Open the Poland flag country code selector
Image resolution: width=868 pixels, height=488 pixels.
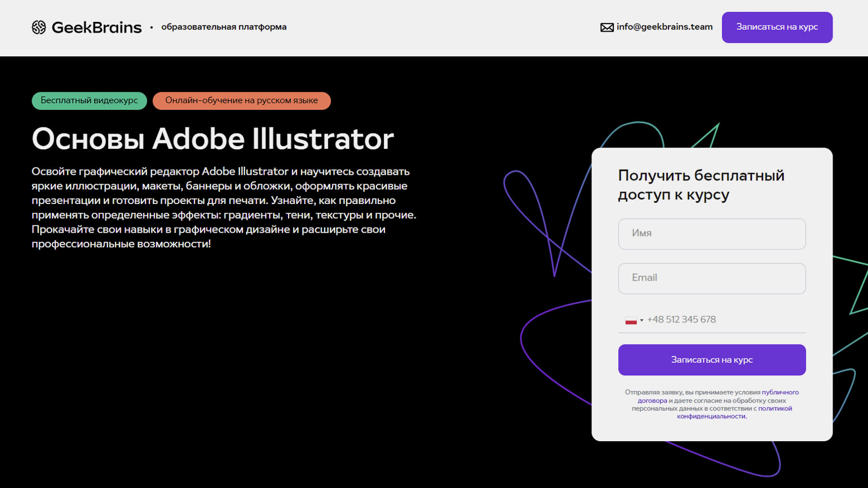(634, 320)
